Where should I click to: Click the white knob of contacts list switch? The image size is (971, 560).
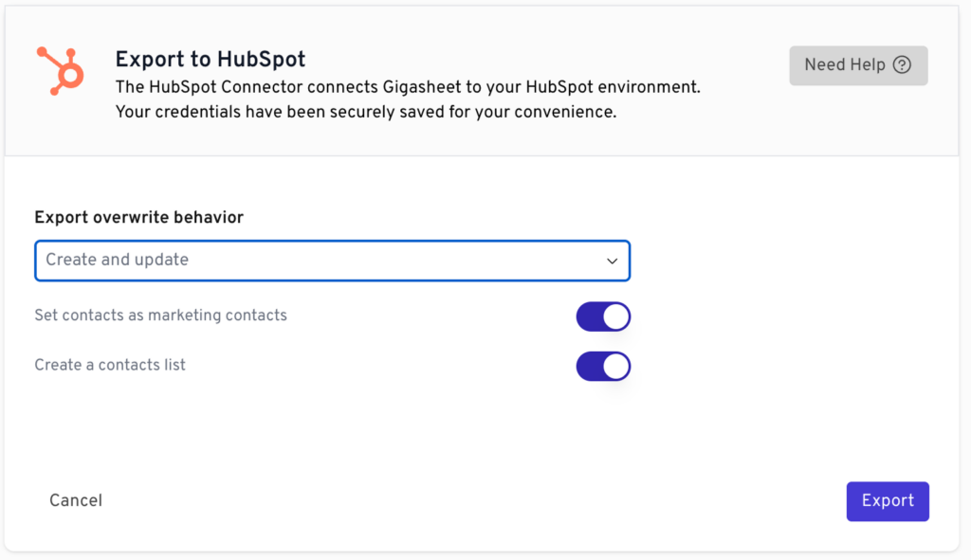(615, 366)
